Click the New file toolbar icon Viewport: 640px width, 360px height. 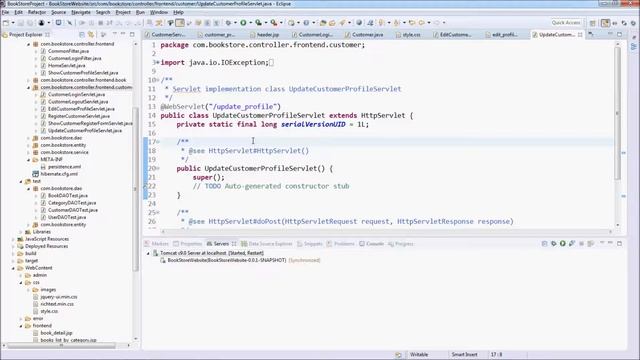(x=6, y=23)
